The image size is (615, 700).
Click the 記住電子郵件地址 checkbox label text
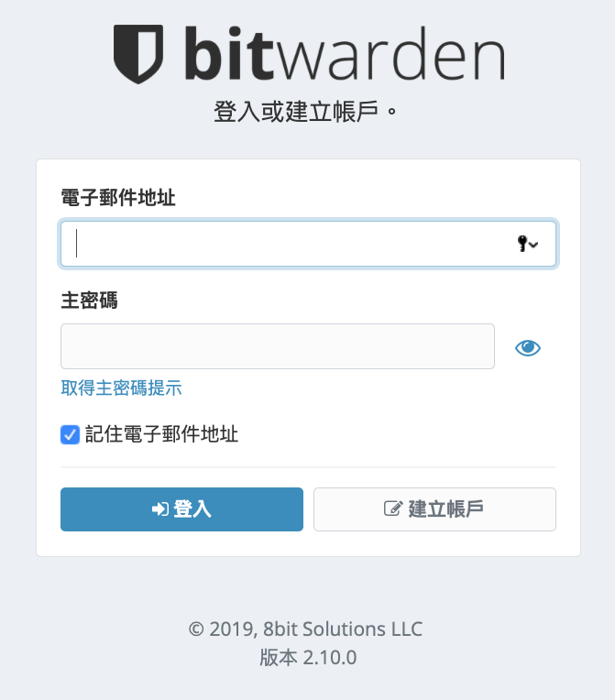161,434
